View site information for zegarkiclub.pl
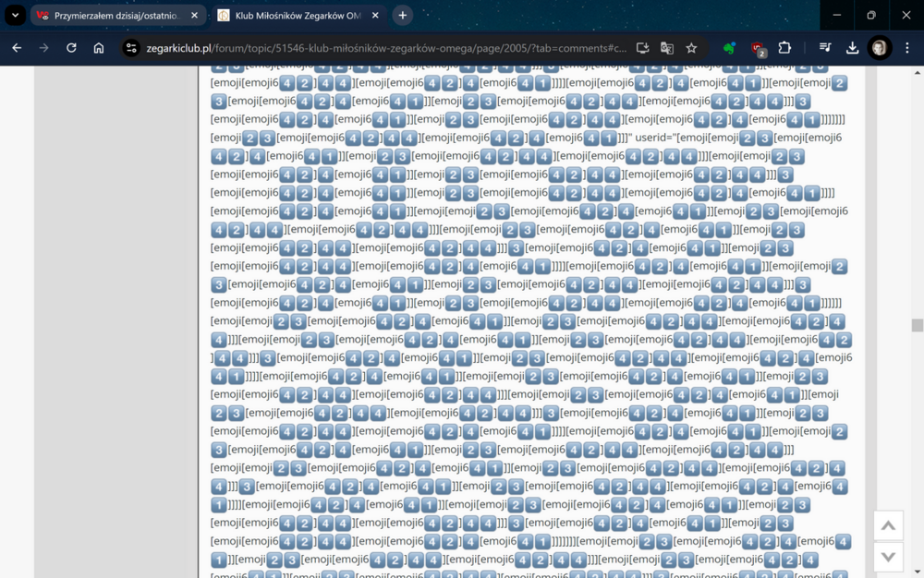This screenshot has height=578, width=924. 132,47
